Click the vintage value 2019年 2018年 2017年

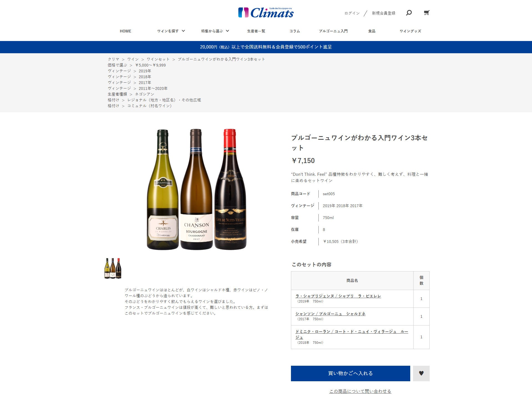click(x=343, y=206)
